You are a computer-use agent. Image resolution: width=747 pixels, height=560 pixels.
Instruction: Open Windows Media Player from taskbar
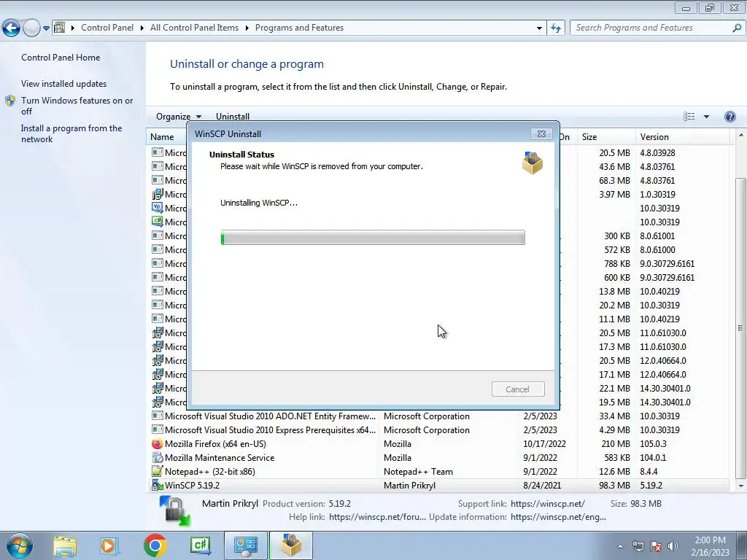click(x=109, y=545)
